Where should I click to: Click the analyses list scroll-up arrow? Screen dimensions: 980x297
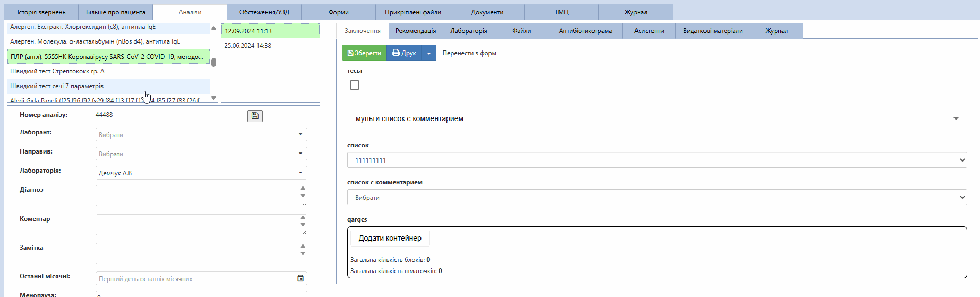214,28
